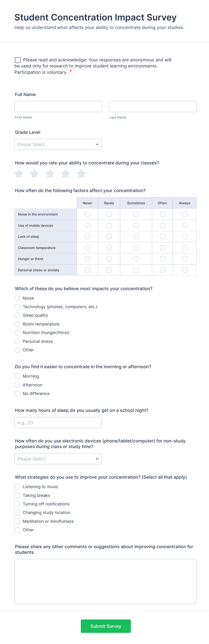Check the anonymous responses acknowledgment checkbox

(17, 60)
